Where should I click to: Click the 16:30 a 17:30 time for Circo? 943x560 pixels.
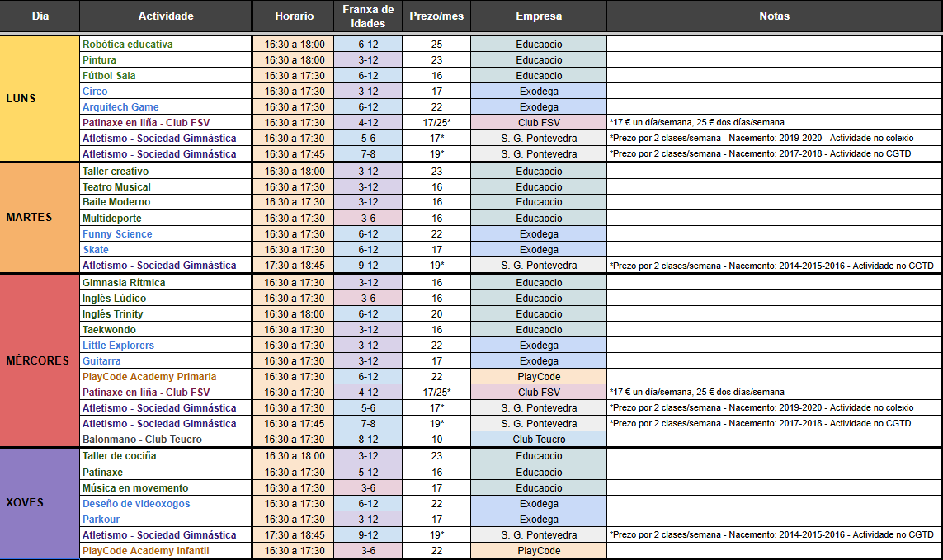click(294, 91)
